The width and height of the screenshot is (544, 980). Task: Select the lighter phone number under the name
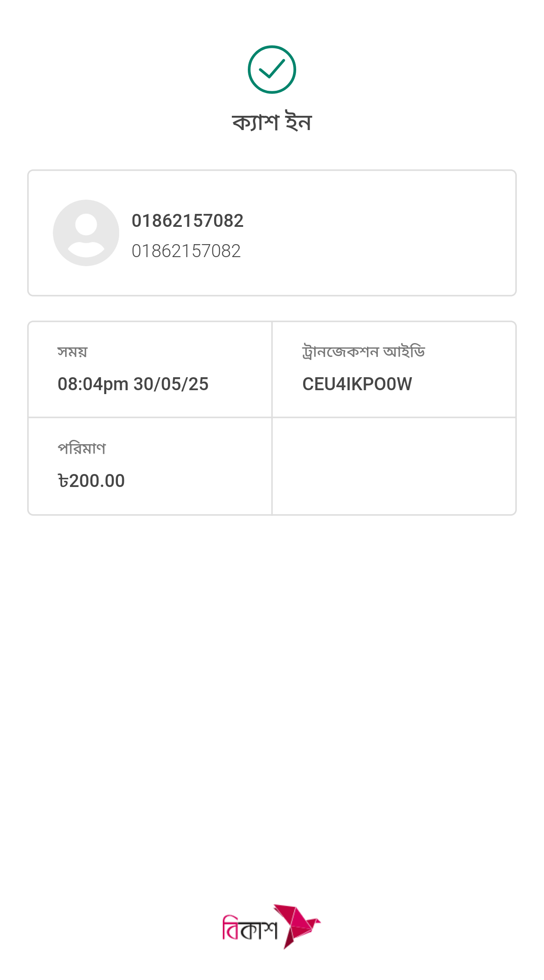[x=186, y=251]
